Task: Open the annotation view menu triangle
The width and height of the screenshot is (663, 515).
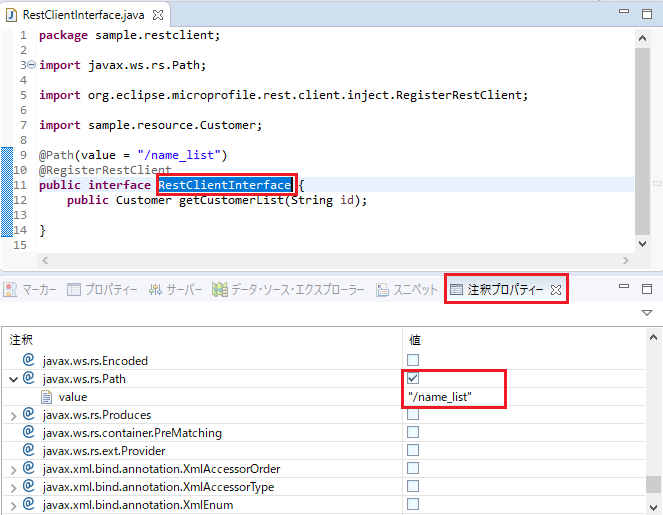Action: pos(647,313)
